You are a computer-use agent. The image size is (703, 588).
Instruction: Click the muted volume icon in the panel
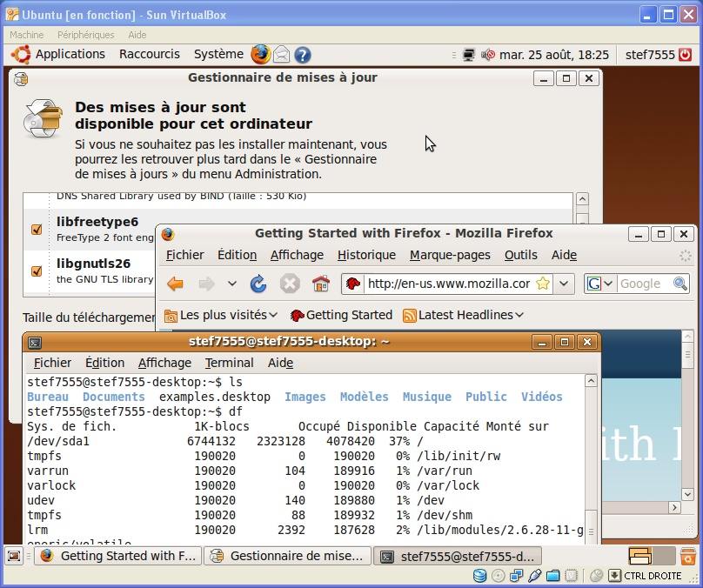pos(488,55)
